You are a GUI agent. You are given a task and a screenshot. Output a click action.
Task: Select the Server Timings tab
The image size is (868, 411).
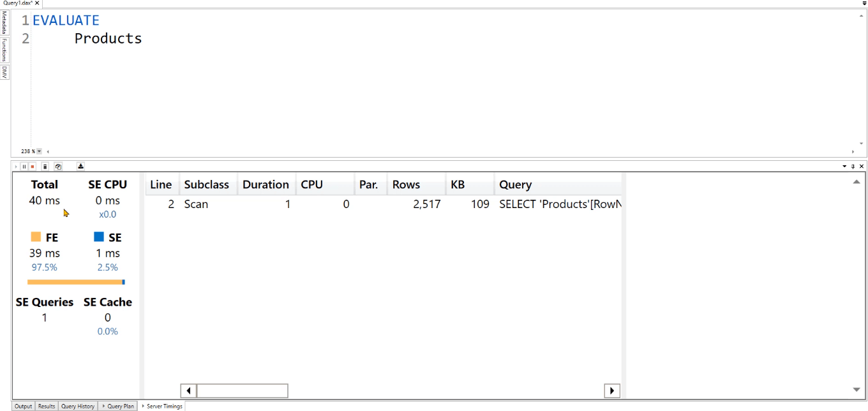162,406
